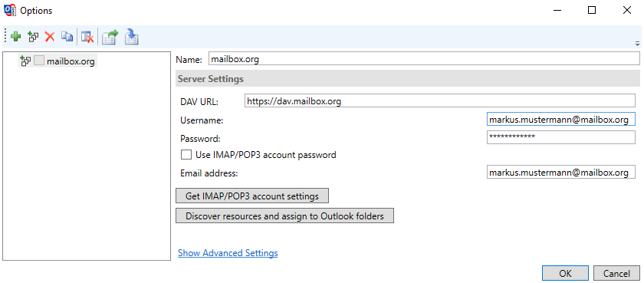Delete selected profile with red X
The image size is (644, 283).
(x=50, y=37)
